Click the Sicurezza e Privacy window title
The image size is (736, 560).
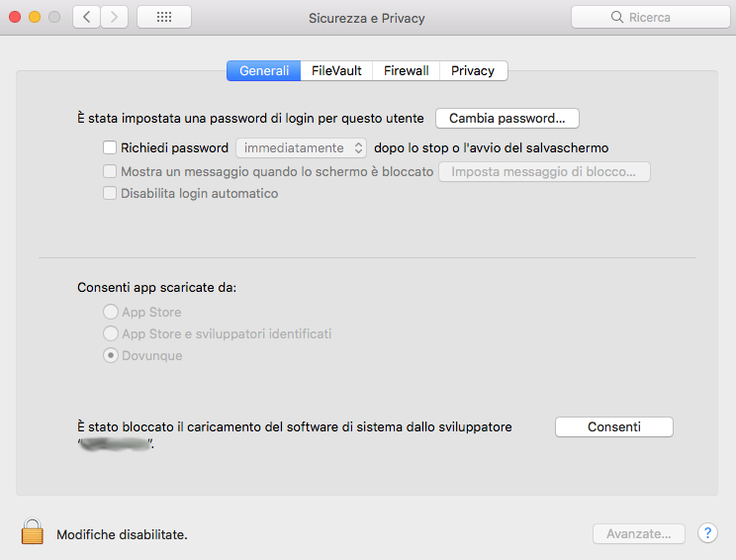(367, 19)
